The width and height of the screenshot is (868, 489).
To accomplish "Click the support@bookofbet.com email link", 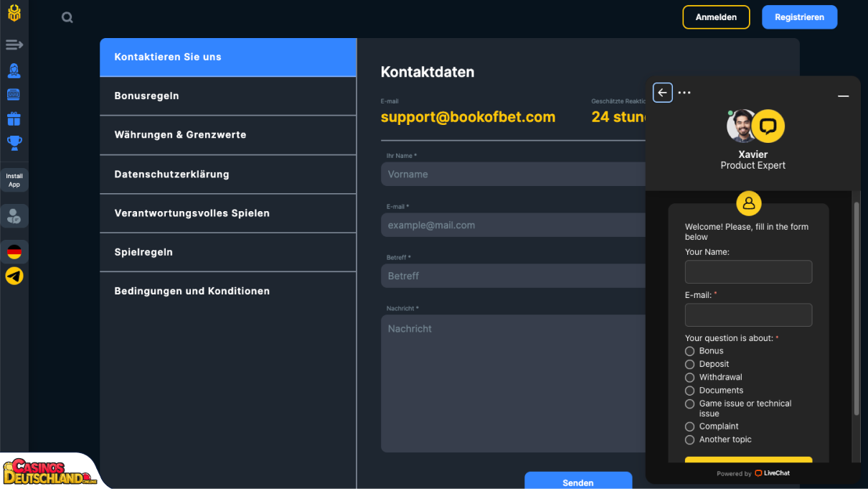I will pos(468,117).
